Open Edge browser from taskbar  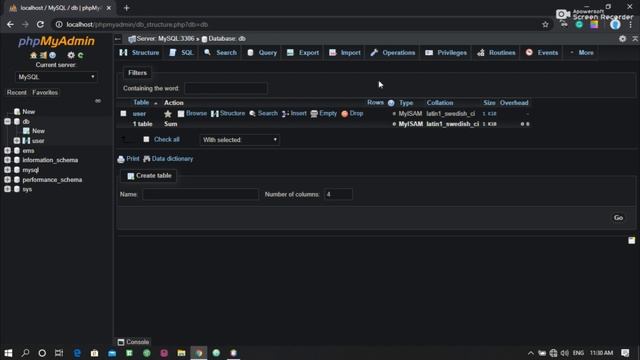coord(77,353)
